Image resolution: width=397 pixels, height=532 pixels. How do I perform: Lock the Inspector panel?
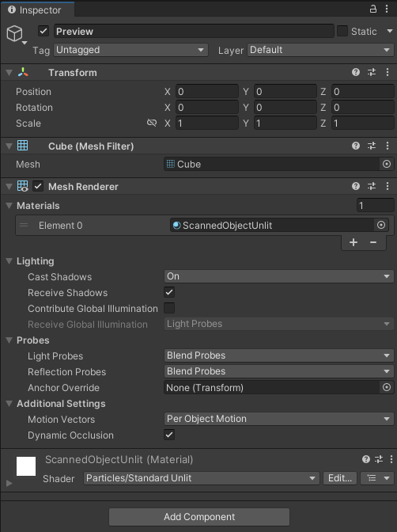coord(373,9)
